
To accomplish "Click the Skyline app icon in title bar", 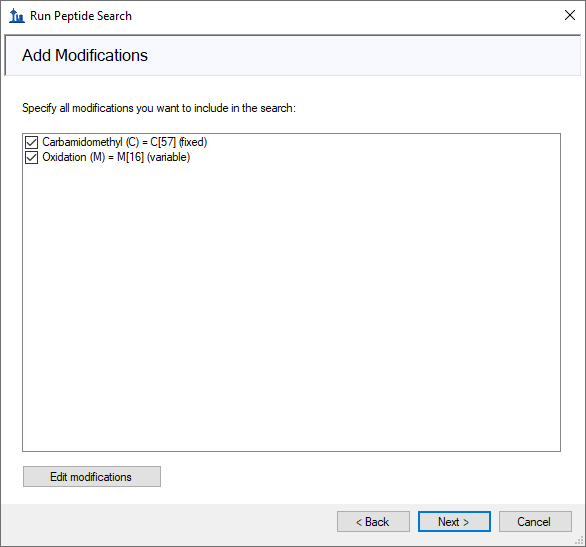I will coord(17,16).
